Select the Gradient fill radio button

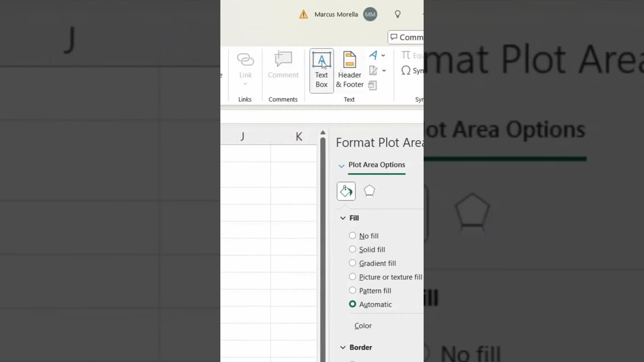pos(352,262)
